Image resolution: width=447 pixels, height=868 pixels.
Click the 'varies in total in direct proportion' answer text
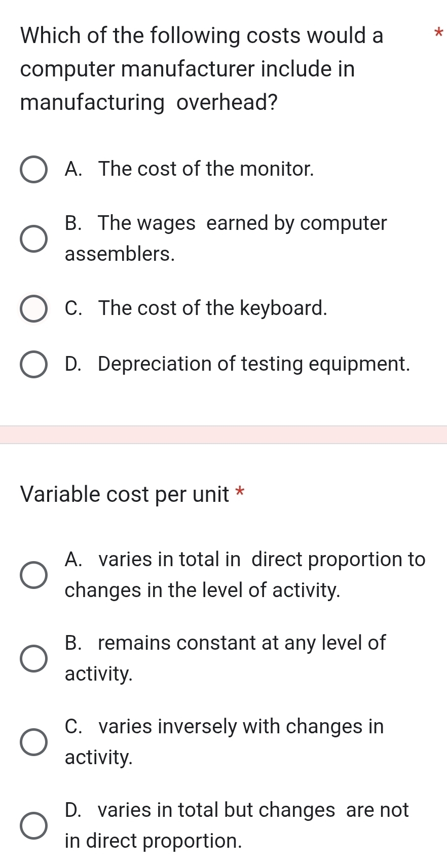(245, 574)
